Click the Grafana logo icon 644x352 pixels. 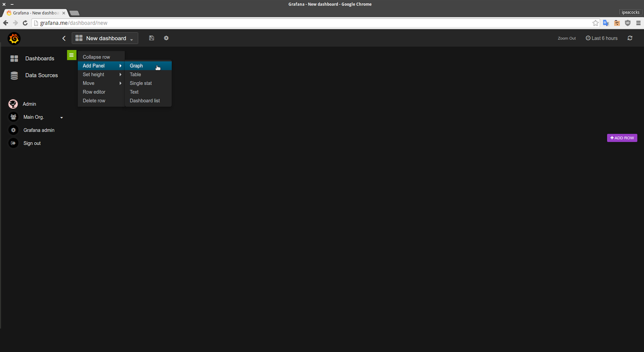click(14, 38)
